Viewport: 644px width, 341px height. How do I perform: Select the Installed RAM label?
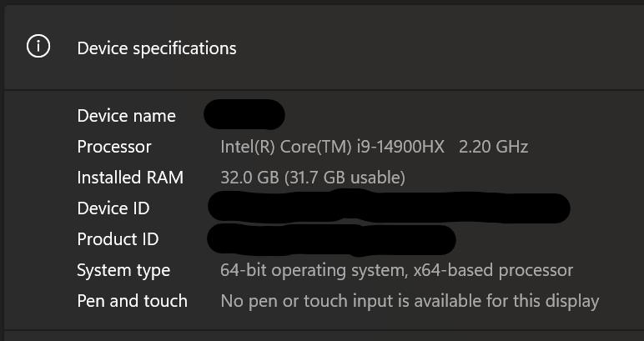tap(130, 178)
